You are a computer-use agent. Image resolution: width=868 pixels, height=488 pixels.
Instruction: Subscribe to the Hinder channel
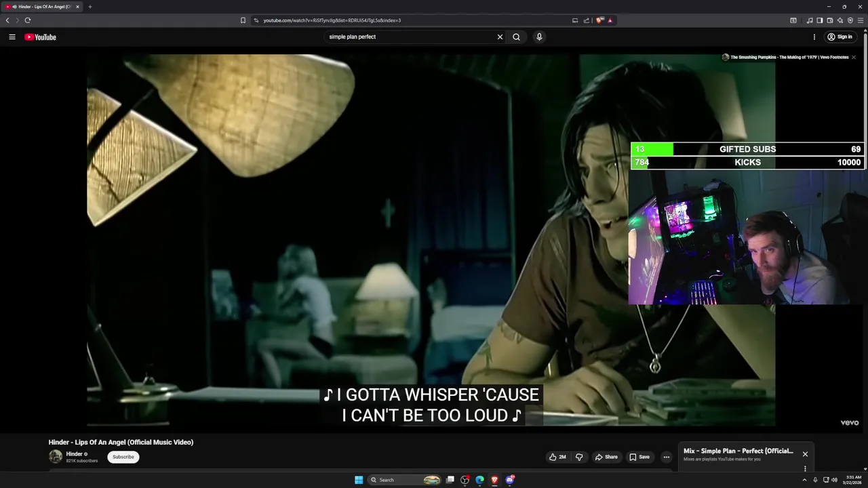click(x=123, y=457)
